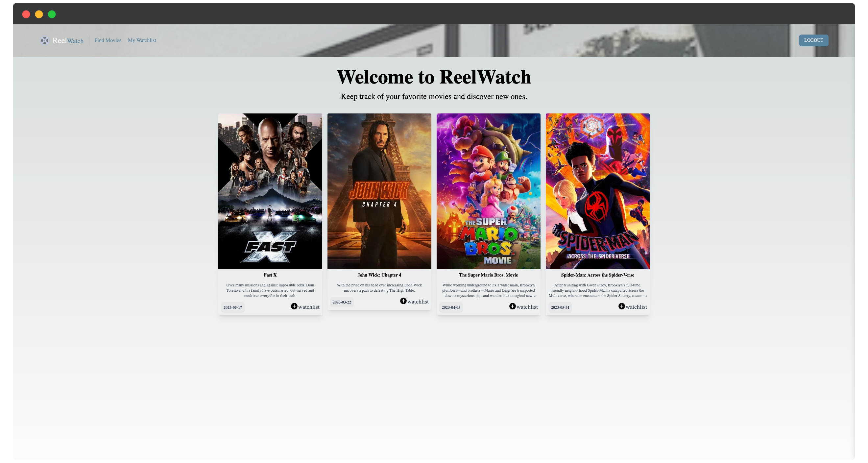Close the window with the red button
Screen dimensions: 868x463
click(26, 14)
